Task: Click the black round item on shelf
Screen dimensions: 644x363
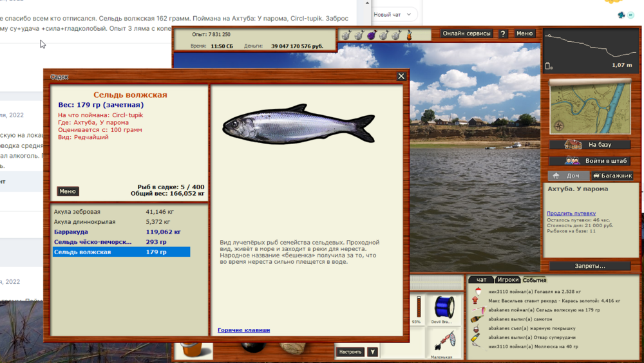Action: [253, 348]
